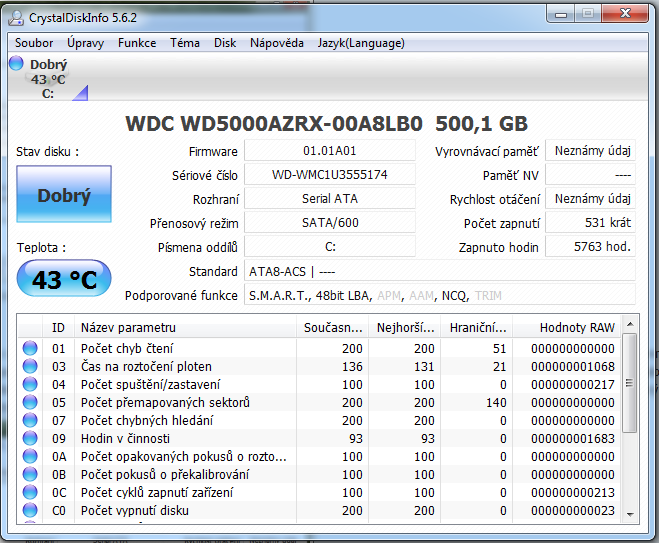Click the Písmena oddílů C: field
659x543 pixels.
[x=330, y=246]
